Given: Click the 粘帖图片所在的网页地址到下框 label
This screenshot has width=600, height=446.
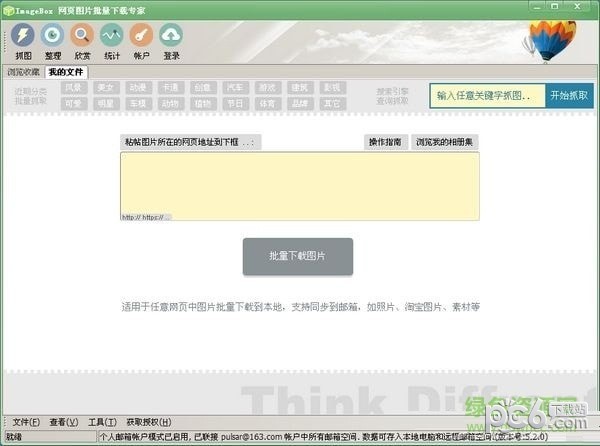Looking at the screenshot, I should coord(189,142).
